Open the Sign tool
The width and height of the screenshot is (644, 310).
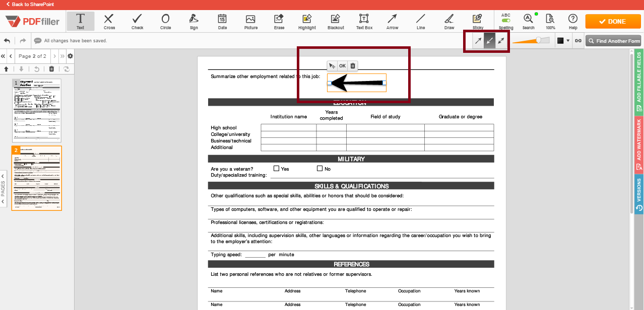194,21
